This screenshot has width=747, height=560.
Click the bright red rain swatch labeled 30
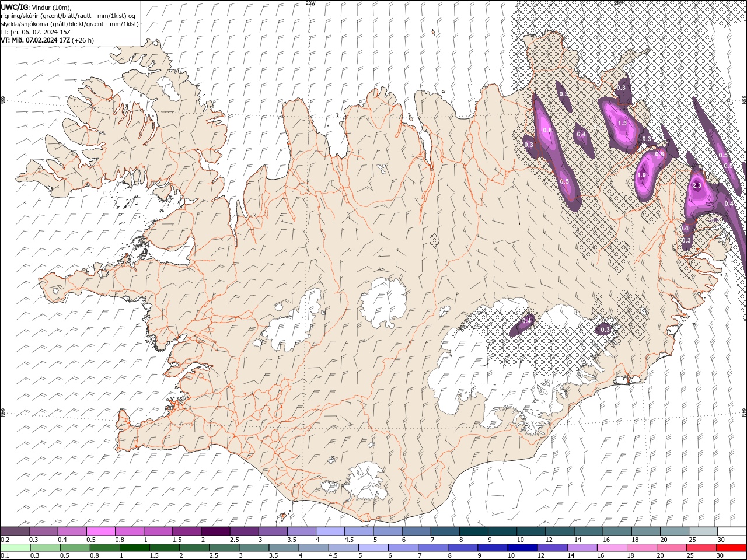point(731,548)
